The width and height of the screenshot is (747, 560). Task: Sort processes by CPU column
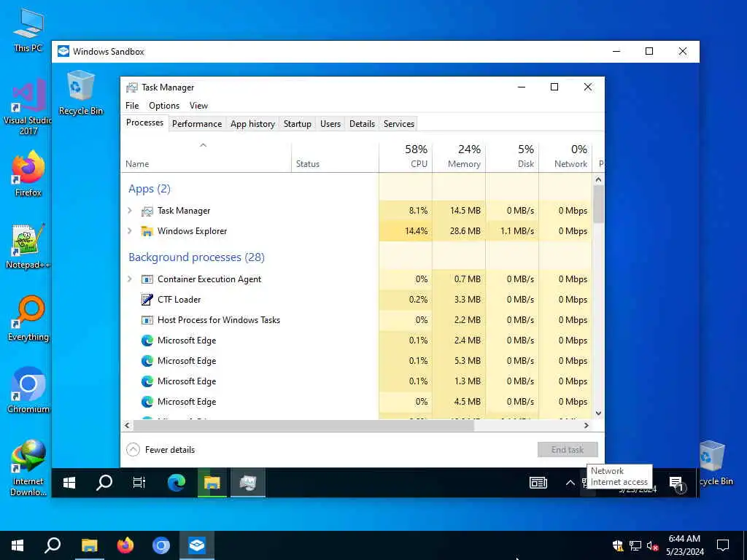(406, 156)
